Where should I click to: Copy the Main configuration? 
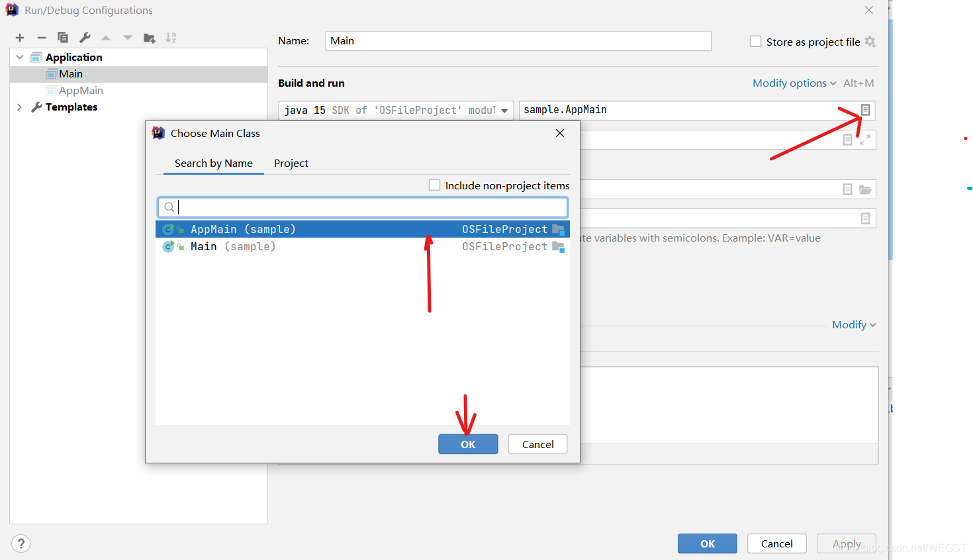click(63, 38)
